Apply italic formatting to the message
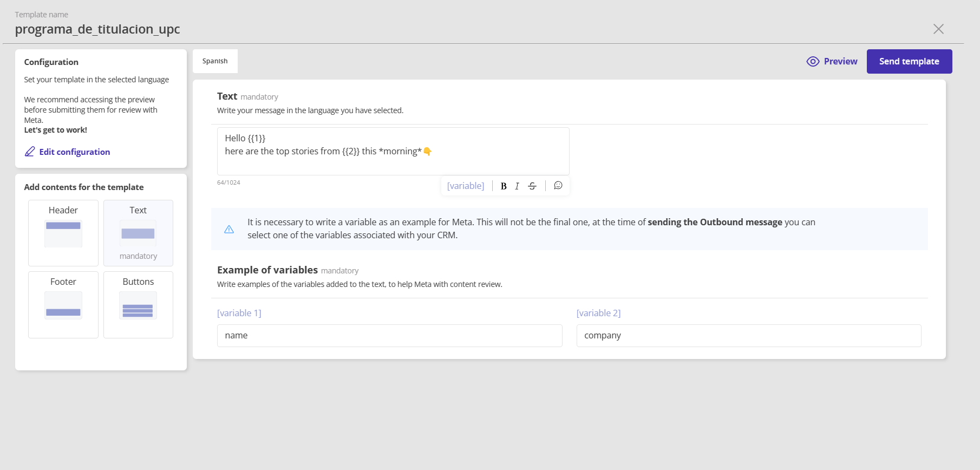Image resolution: width=980 pixels, height=470 pixels. pyautogui.click(x=517, y=186)
